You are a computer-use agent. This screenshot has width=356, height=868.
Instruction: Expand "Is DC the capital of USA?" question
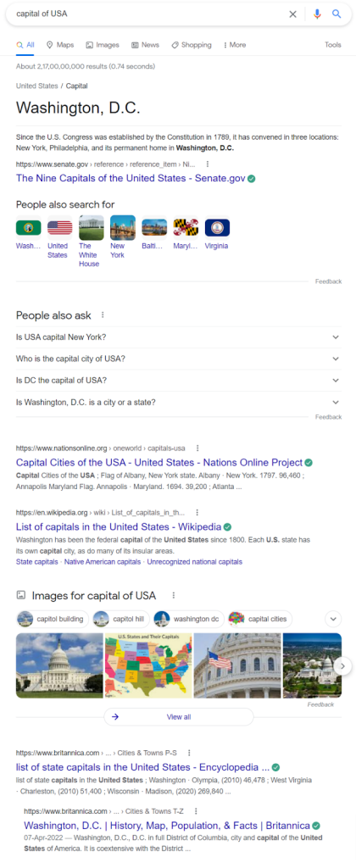pos(178,381)
